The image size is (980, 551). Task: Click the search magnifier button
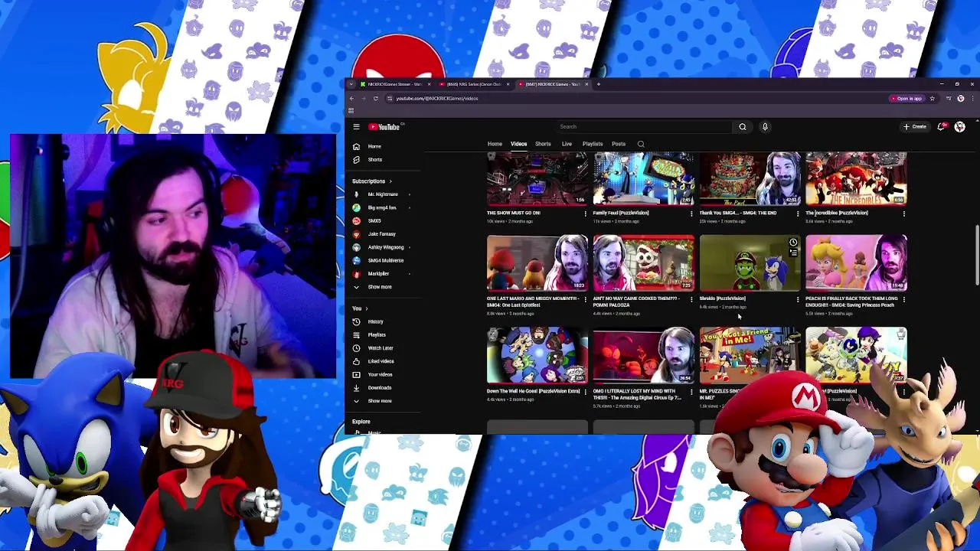[743, 127]
